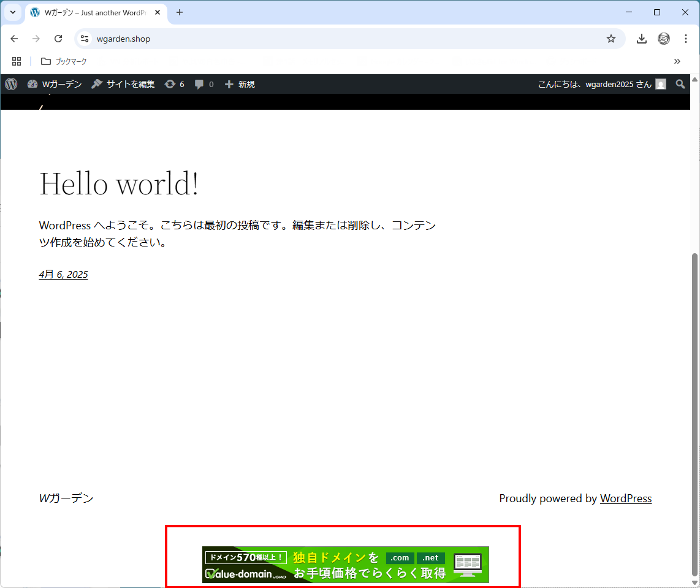Open the updates icon showing 6

tap(174, 84)
